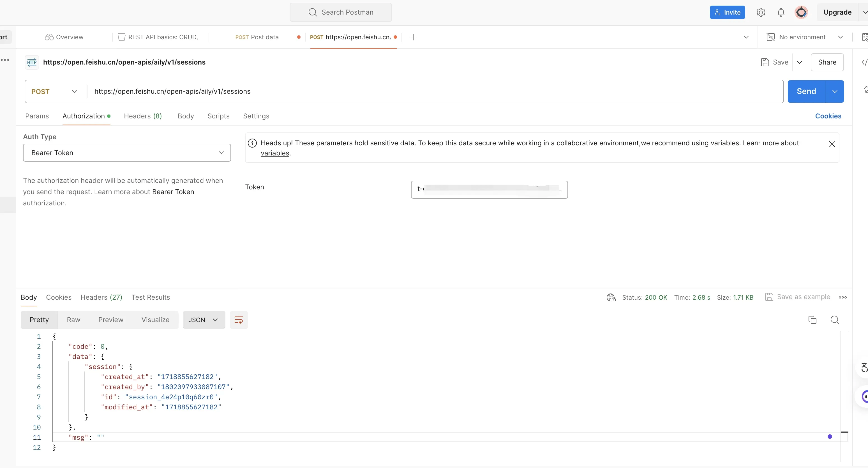Click into the Token input field

click(489, 189)
